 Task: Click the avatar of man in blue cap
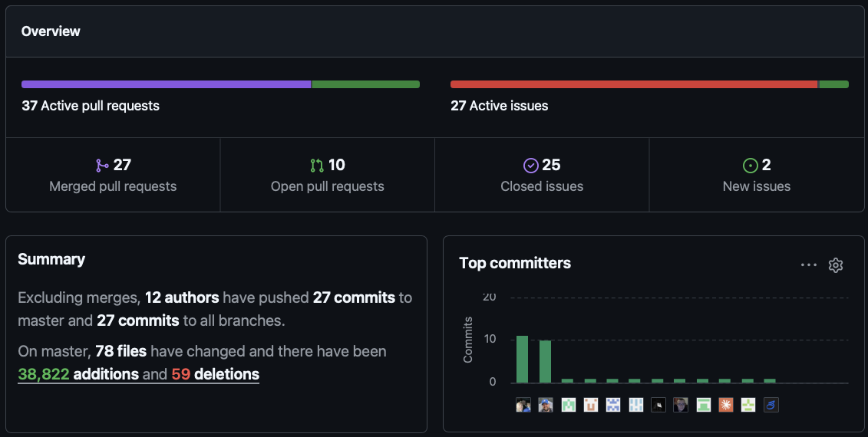[x=546, y=405]
